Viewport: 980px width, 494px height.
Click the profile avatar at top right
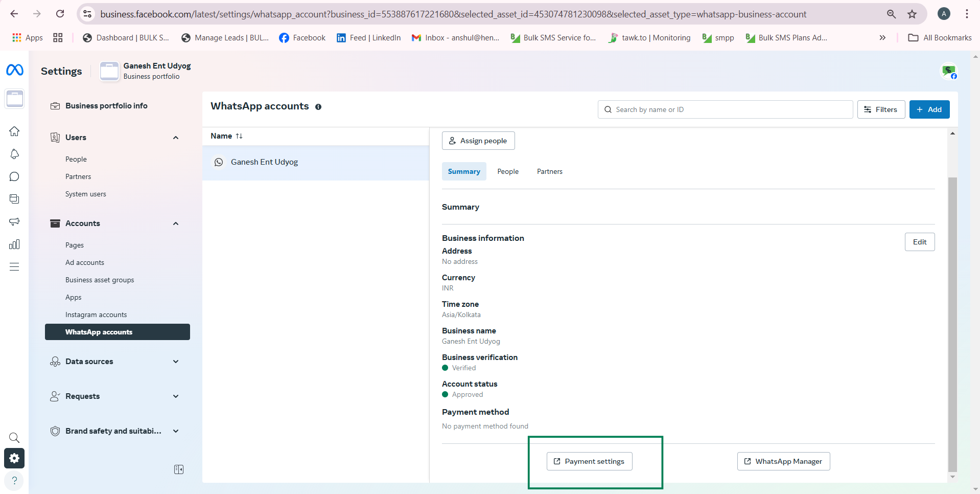[949, 71]
